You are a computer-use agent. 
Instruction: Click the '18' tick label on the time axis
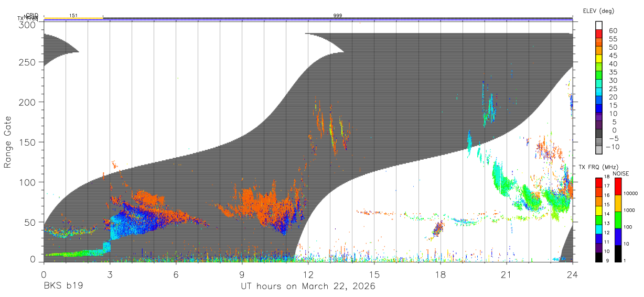tap(440, 274)
